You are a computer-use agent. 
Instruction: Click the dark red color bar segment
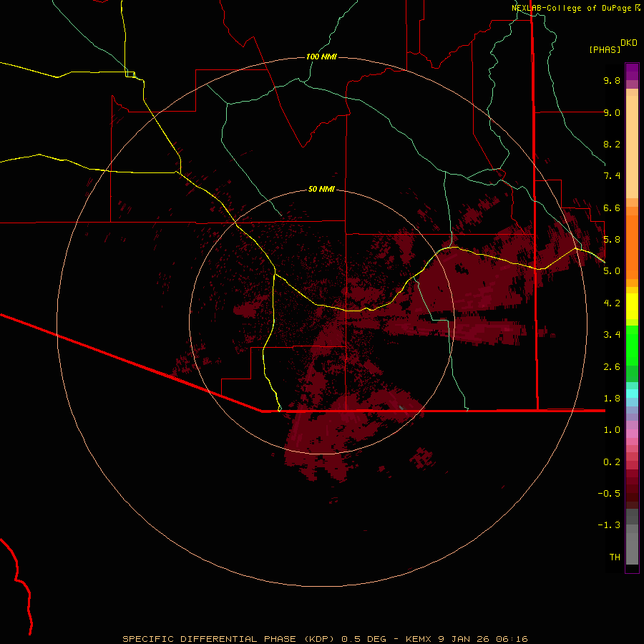[632, 489]
